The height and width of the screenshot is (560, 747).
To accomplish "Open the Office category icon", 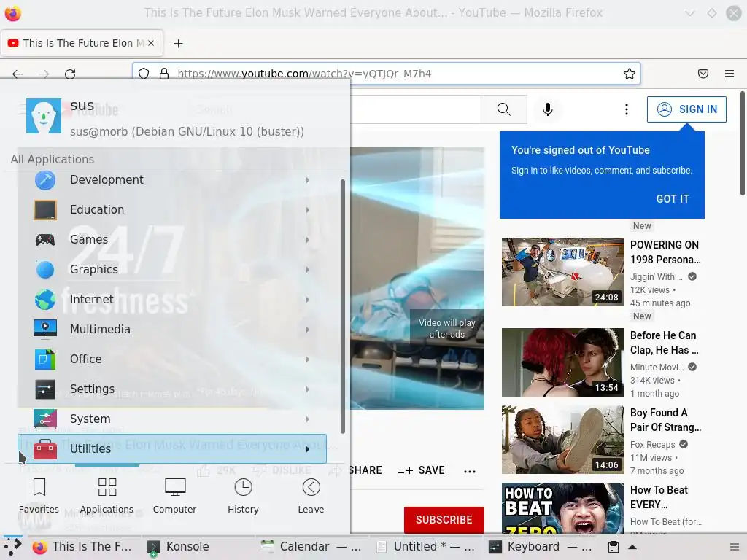I will click(45, 359).
